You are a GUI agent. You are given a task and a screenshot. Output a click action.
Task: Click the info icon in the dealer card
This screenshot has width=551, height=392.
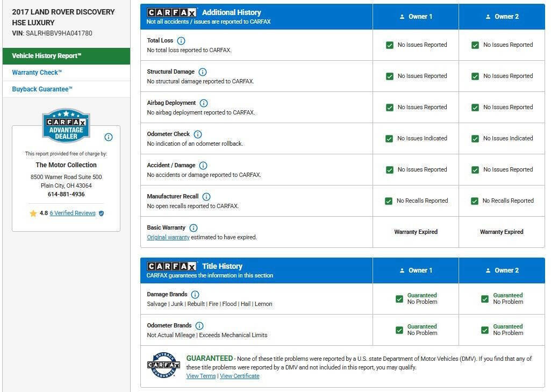pyautogui.click(x=109, y=137)
